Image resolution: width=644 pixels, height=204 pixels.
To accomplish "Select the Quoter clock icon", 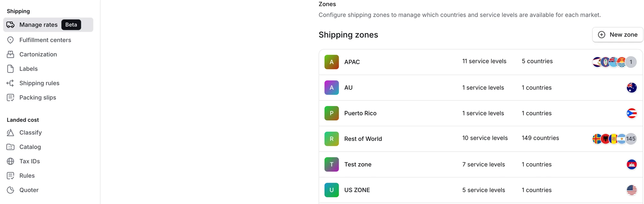I will [10, 190].
